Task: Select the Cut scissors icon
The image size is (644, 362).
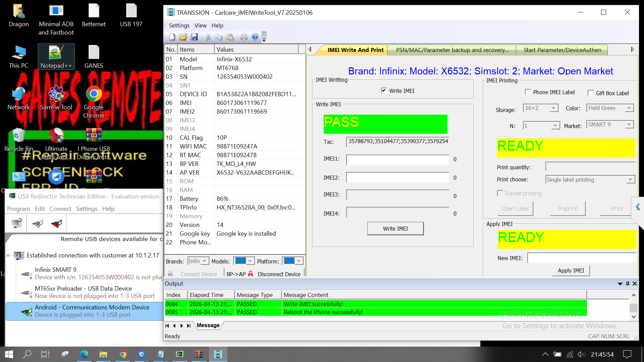Action: coord(208,37)
